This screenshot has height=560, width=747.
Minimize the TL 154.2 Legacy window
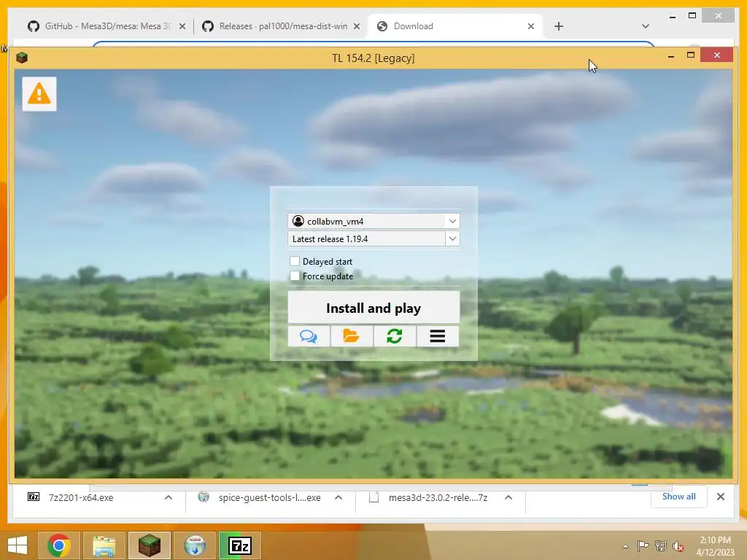671,55
